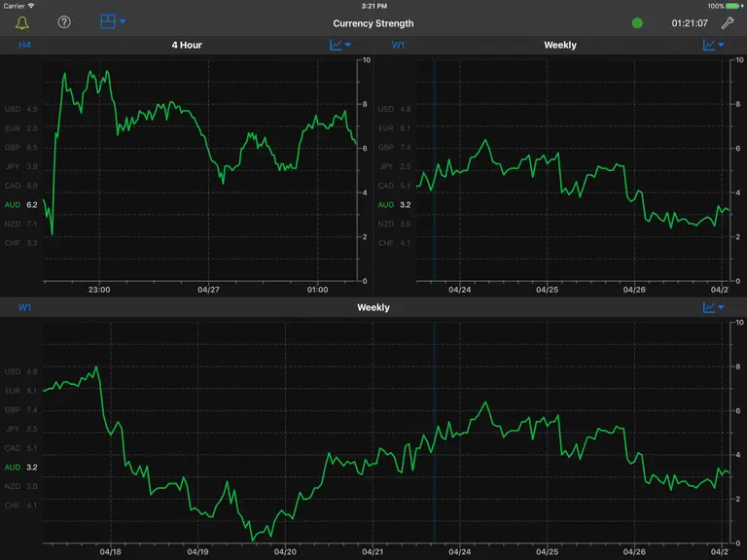Image resolution: width=747 pixels, height=560 pixels.
Task: Click the green connection status indicator
Action: click(637, 23)
